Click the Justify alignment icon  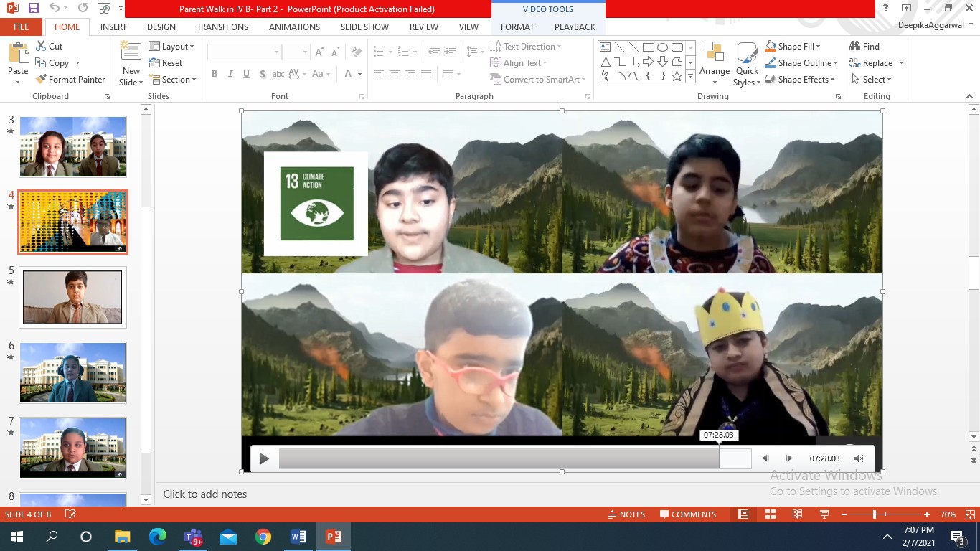[x=426, y=74]
